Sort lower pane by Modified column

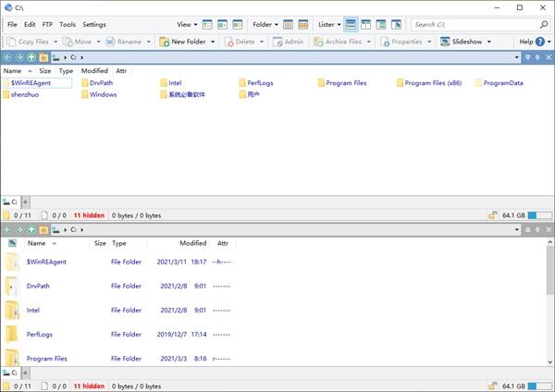[192, 243]
